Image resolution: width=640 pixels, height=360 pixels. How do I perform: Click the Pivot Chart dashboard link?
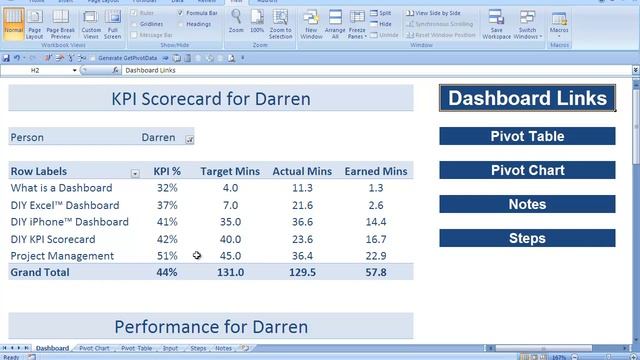(x=527, y=170)
